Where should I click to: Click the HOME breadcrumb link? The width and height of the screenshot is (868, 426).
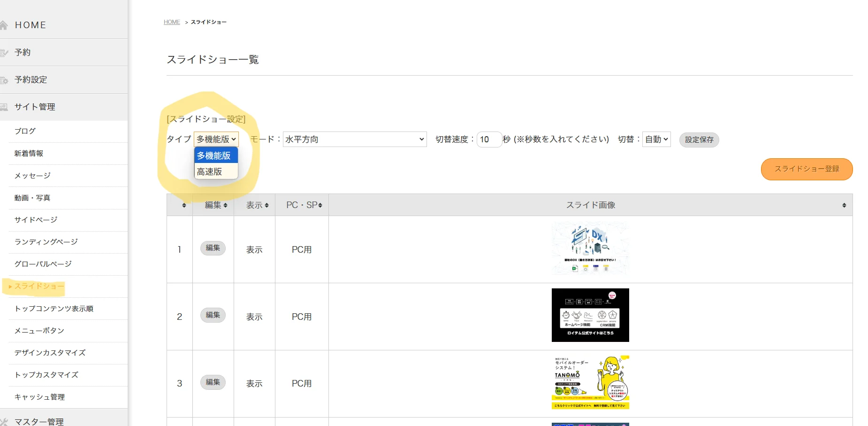(172, 22)
